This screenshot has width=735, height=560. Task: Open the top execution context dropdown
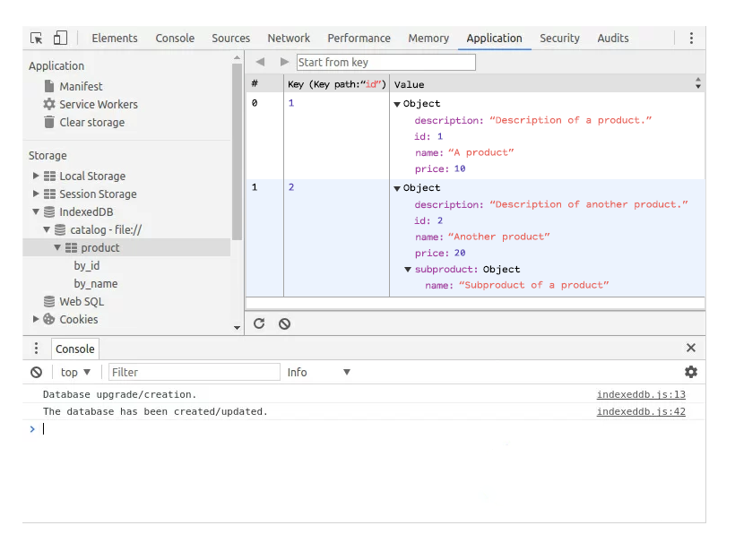pyautogui.click(x=75, y=372)
